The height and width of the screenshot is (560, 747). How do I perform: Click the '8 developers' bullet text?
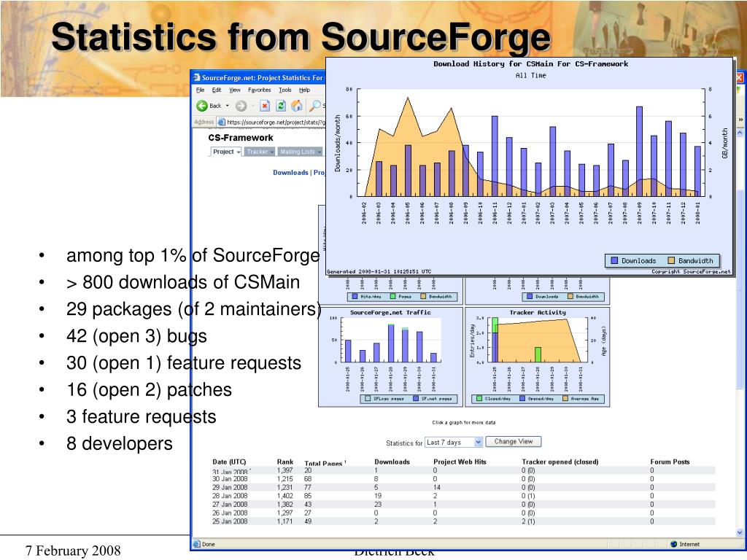click(119, 443)
